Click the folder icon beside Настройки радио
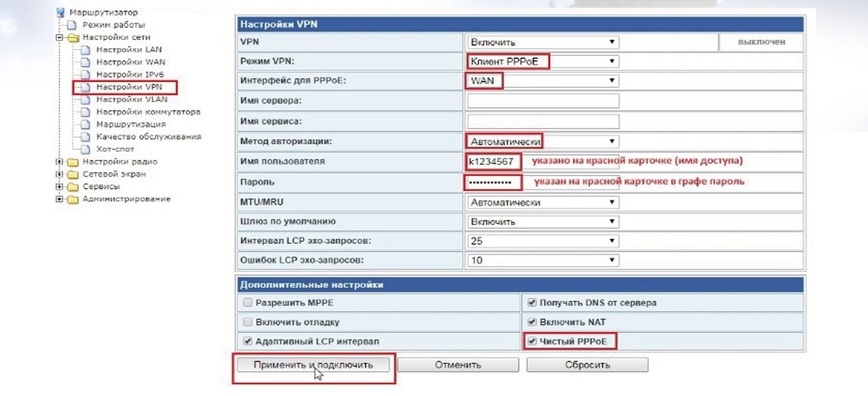Viewport: 868px width, 396px height. point(73,162)
